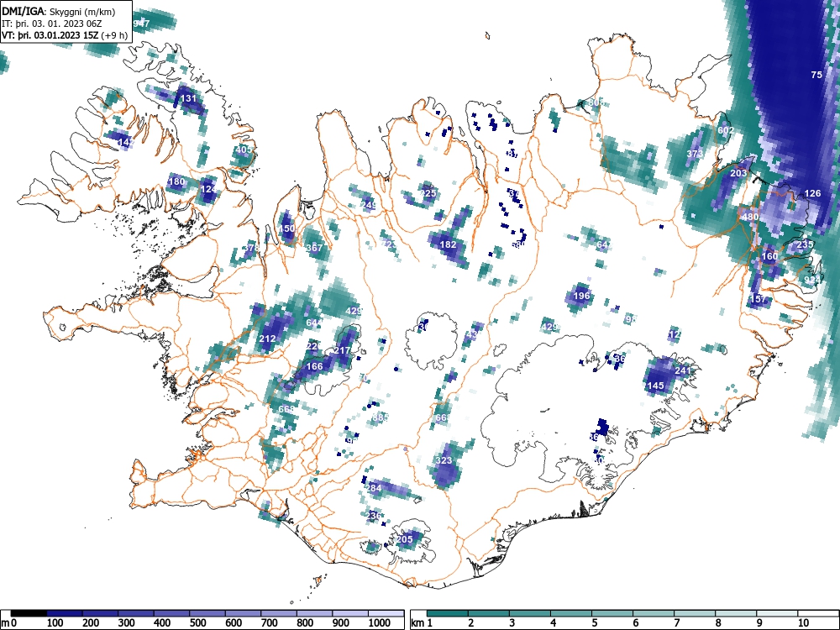The height and width of the screenshot is (630, 840).
Task: Click the '500' label in the metre legend
Action: [x=197, y=623]
